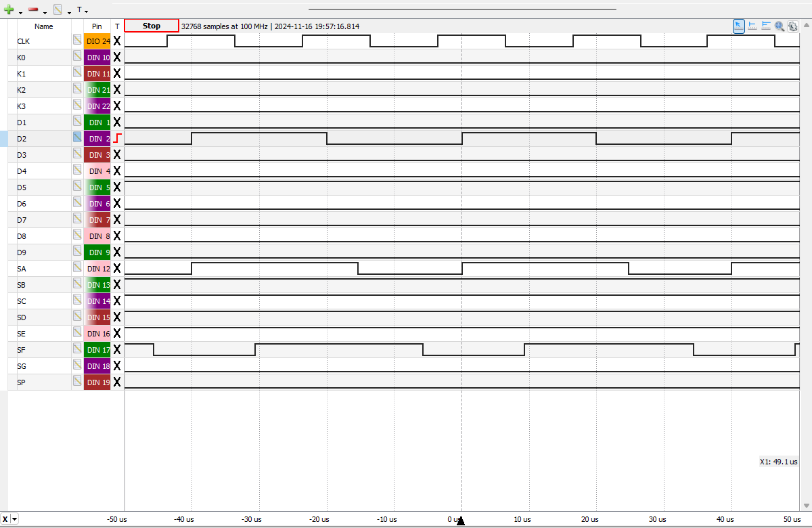Click the Pin column header
The width and height of the screenshot is (812, 528).
(x=97, y=26)
